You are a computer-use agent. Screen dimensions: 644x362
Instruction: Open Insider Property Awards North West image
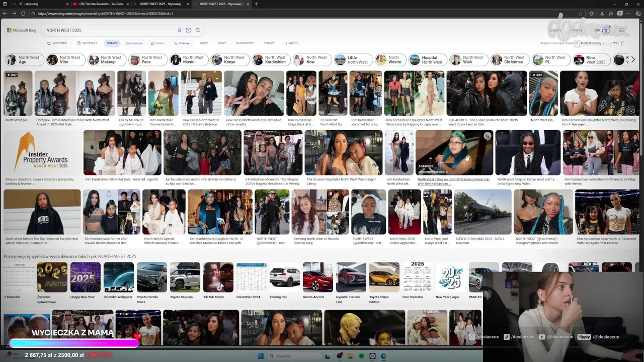41,153
